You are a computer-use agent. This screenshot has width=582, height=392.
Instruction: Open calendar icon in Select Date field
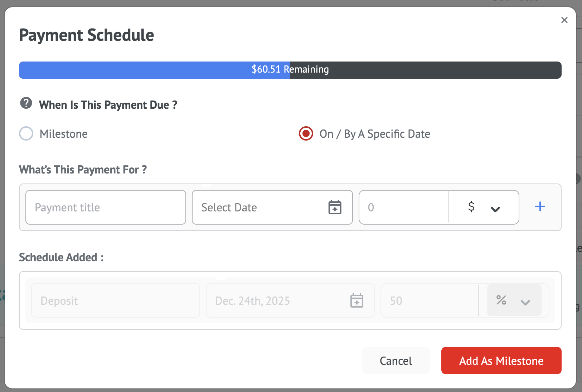pyautogui.click(x=335, y=207)
